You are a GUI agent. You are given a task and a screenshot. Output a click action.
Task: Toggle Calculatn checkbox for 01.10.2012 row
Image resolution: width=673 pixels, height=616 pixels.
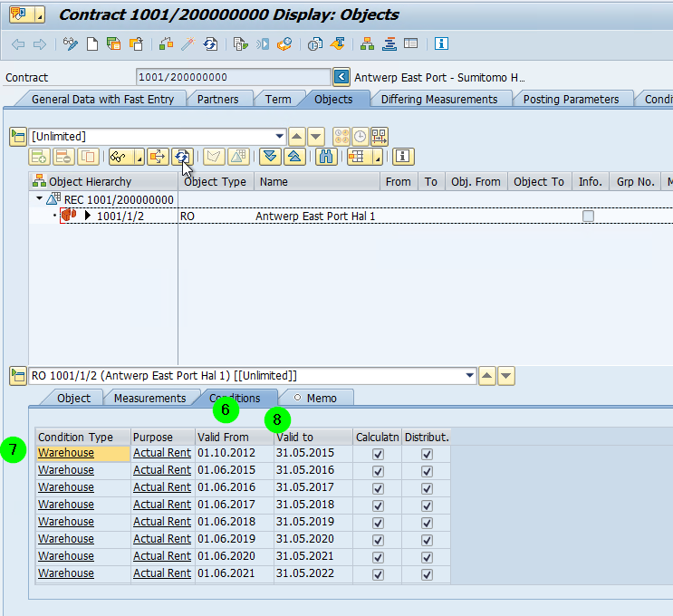point(378,454)
